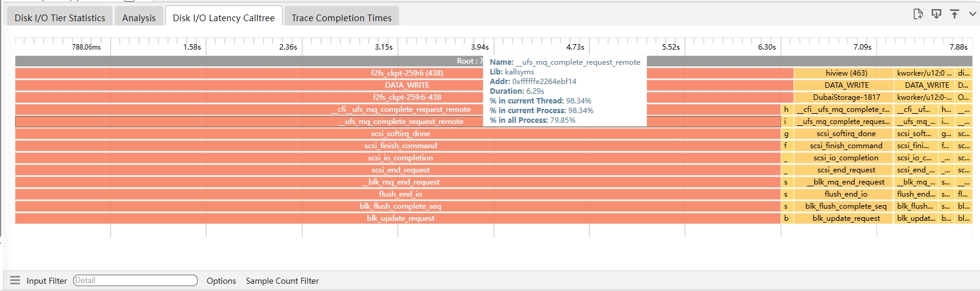
Task: Click the yellow blk_flush_complete_seq frame
Action: pyautogui.click(x=846, y=206)
